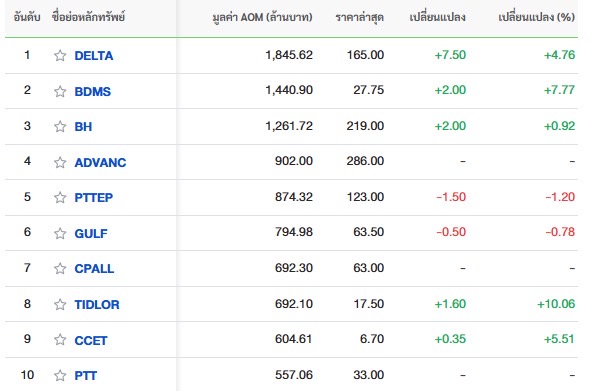This screenshot has height=391, width=598.
Task: Sort by ราคาล่าสุด column header
Action: (360, 17)
